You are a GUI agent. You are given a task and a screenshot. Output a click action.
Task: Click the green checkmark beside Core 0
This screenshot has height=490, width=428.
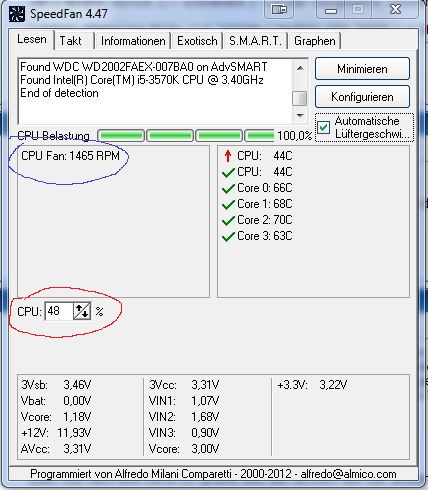[228, 188]
